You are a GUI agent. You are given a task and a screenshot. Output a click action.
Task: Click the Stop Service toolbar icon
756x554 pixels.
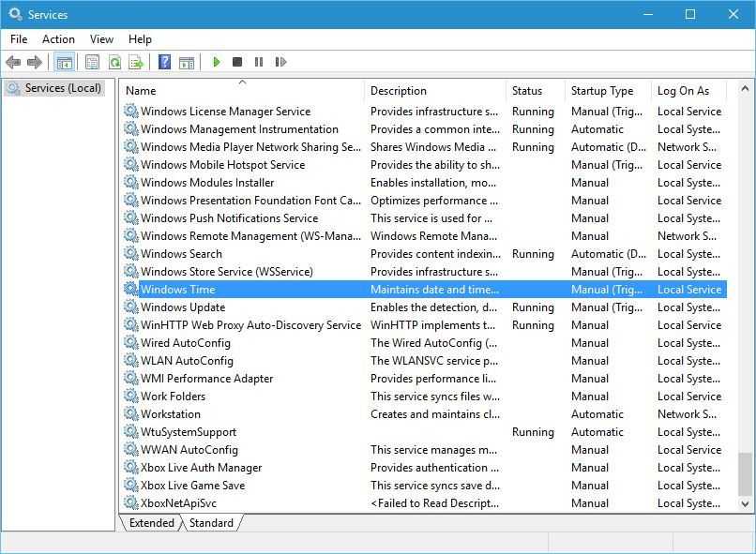click(237, 62)
